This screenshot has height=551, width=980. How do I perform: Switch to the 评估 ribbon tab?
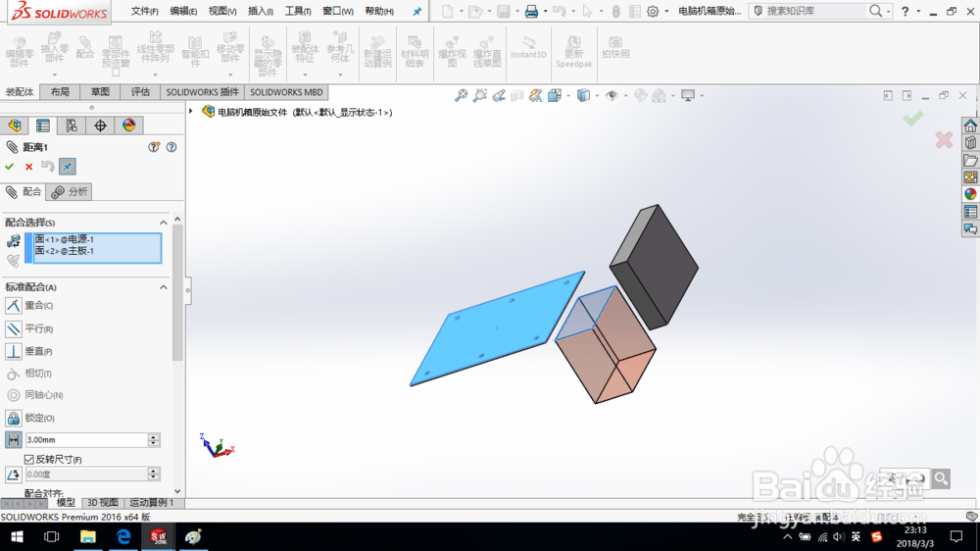point(140,92)
